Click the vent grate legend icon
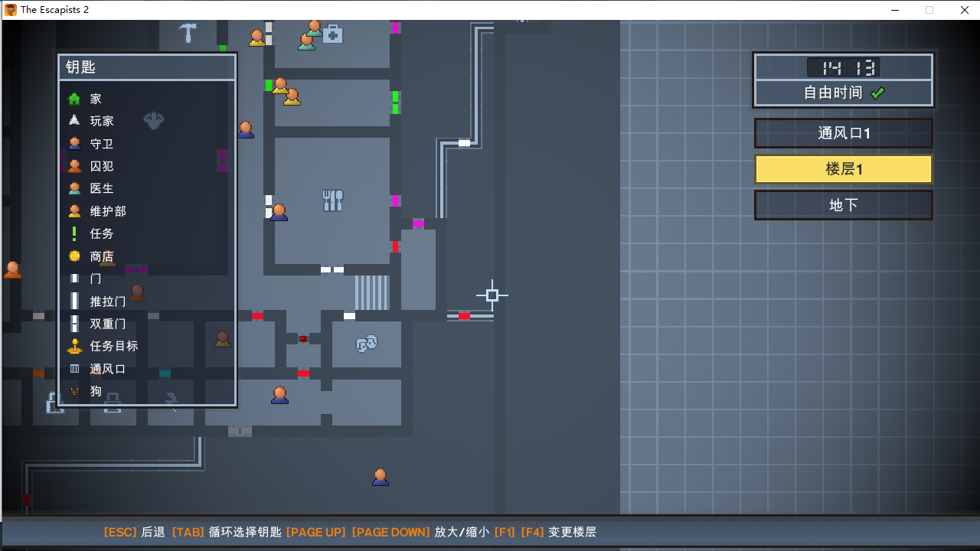980x551 pixels. click(74, 369)
